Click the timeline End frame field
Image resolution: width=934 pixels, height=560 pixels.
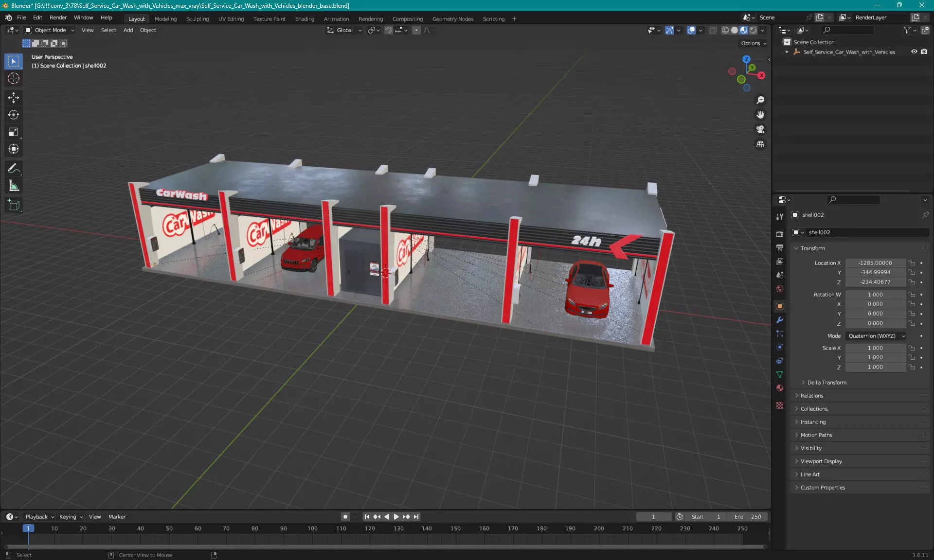[x=748, y=517]
